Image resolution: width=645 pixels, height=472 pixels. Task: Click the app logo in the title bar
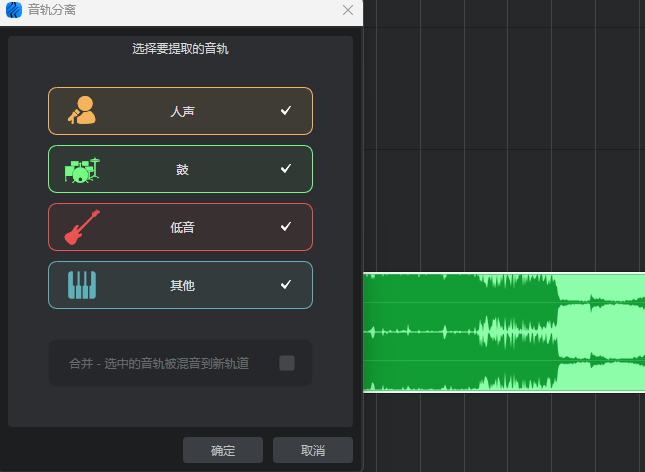pyautogui.click(x=14, y=10)
